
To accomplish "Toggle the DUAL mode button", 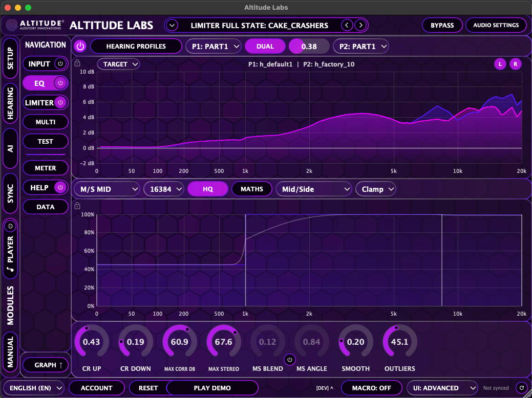I will point(265,46).
